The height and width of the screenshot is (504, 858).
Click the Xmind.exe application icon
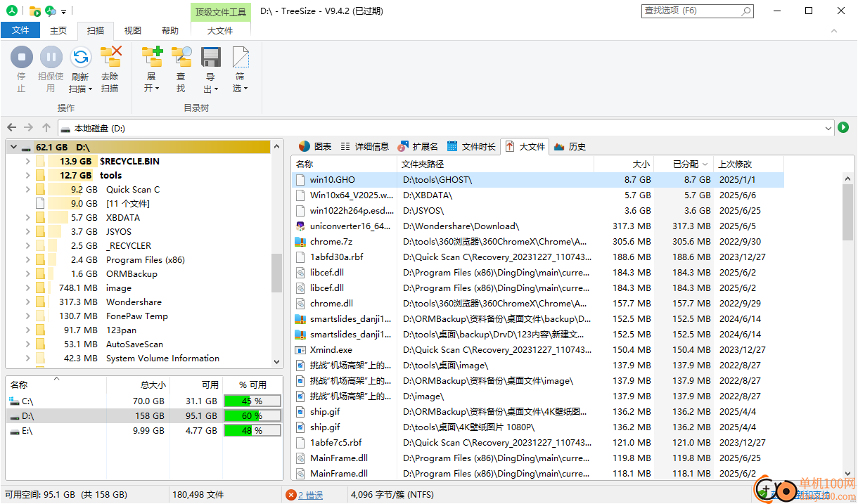click(x=300, y=350)
